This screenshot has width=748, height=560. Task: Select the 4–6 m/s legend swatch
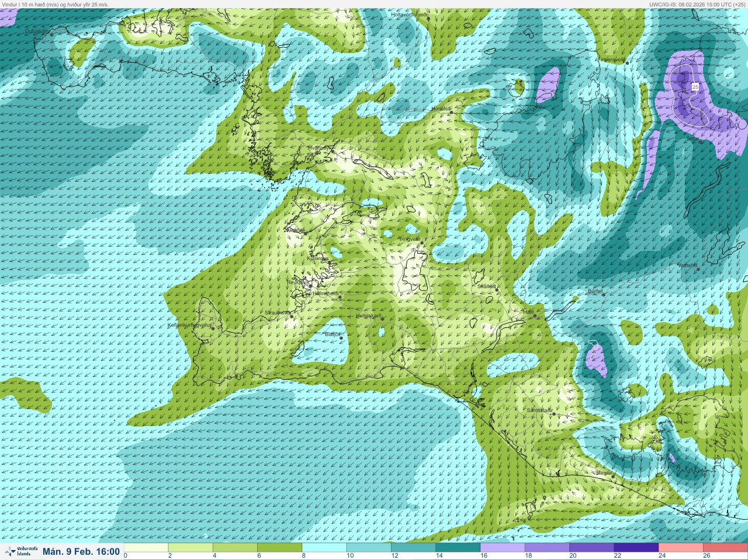click(235, 548)
